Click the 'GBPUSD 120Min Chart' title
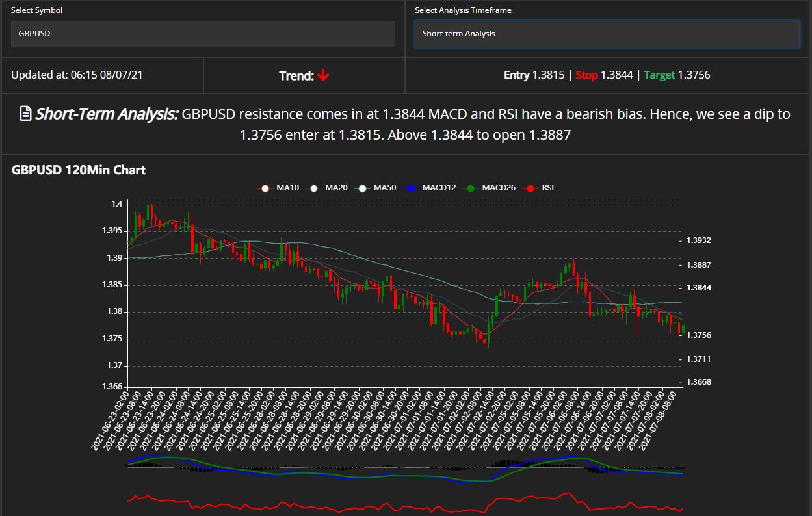The image size is (812, 516). pyautogui.click(x=79, y=170)
